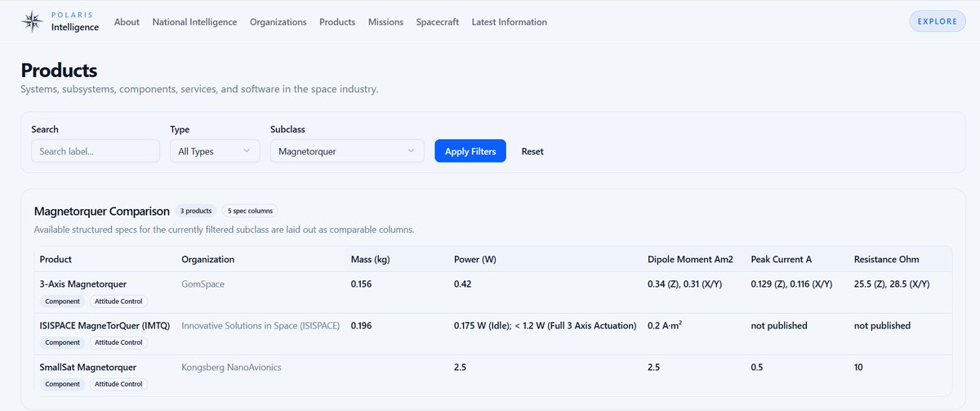This screenshot has width=980, height=411.
Task: Click the Apply Filters button
Action: [470, 151]
